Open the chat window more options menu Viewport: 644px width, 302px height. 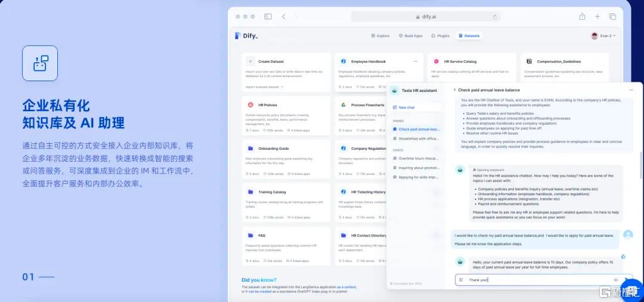pyautogui.click(x=631, y=90)
